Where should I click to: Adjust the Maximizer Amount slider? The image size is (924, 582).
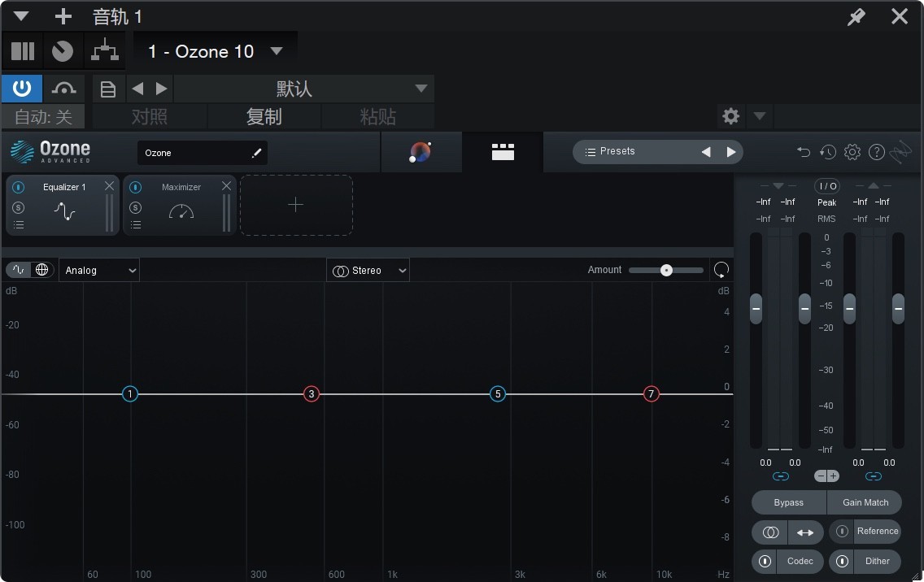[x=665, y=269]
